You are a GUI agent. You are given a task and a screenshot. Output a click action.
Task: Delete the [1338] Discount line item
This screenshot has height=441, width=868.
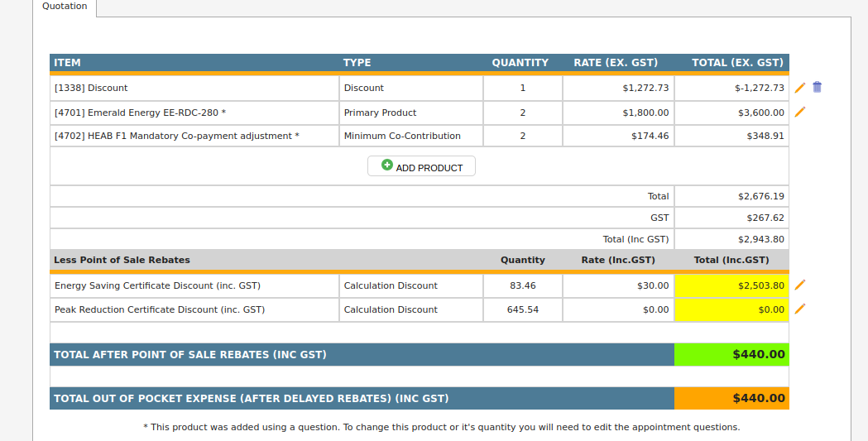point(818,88)
